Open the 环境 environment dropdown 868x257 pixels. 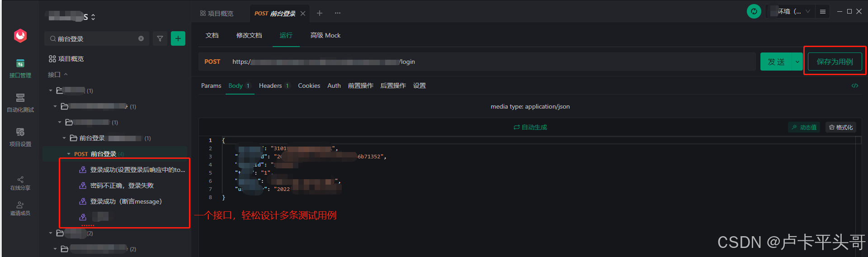(791, 11)
